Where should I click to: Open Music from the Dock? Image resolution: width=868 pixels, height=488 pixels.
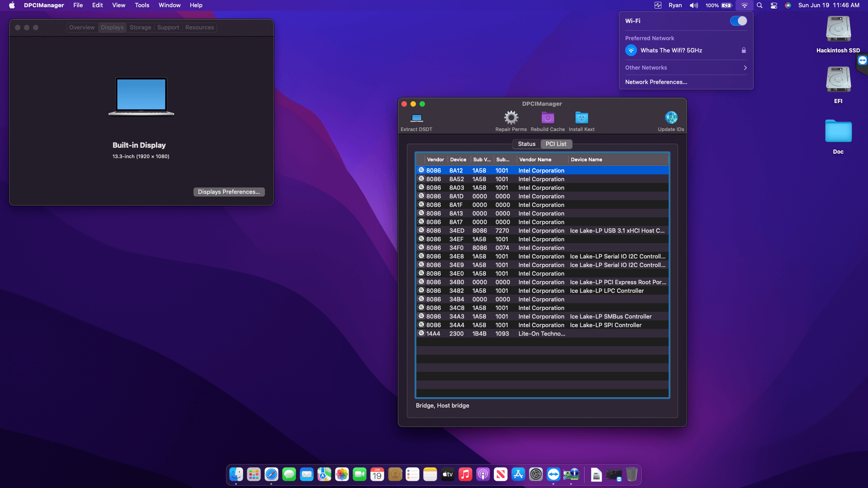click(x=465, y=474)
